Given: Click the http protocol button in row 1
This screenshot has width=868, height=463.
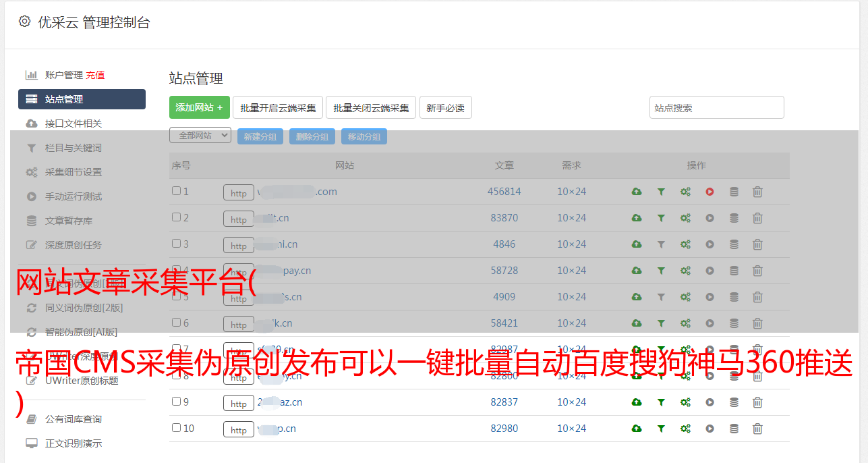Looking at the screenshot, I should pyautogui.click(x=239, y=193).
